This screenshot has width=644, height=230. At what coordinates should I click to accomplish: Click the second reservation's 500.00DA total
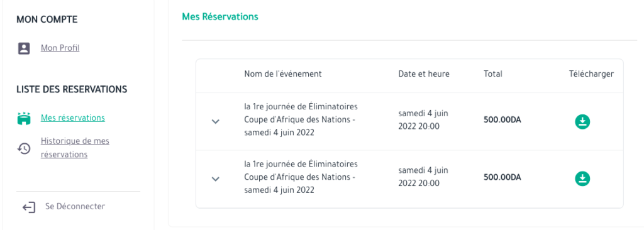[x=502, y=177]
